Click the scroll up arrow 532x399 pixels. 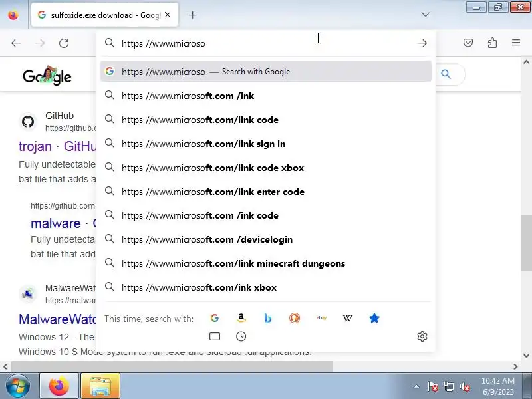coord(526,62)
